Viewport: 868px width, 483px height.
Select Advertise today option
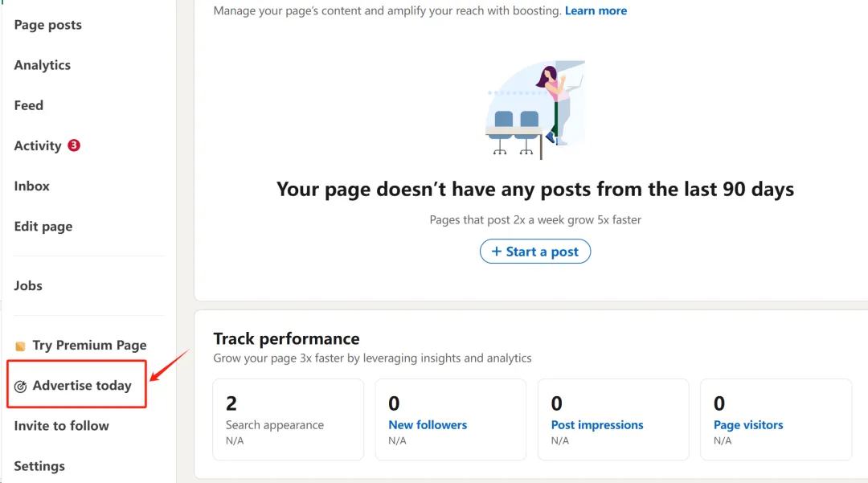82,386
